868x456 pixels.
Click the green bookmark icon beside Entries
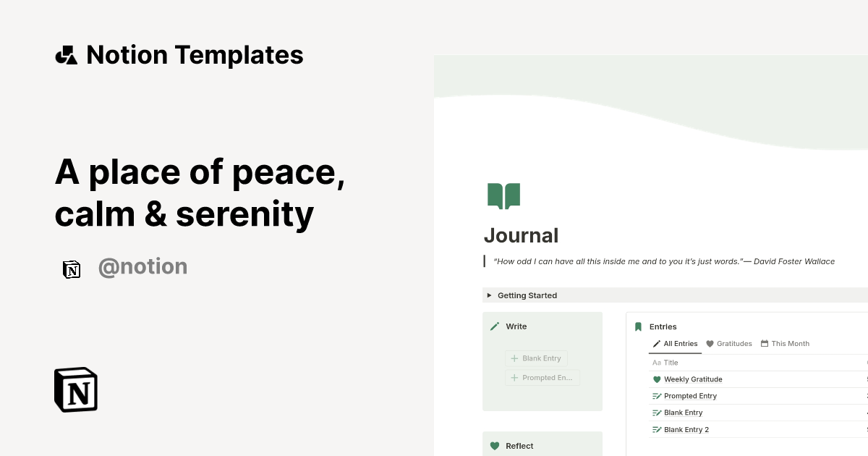pyautogui.click(x=638, y=326)
